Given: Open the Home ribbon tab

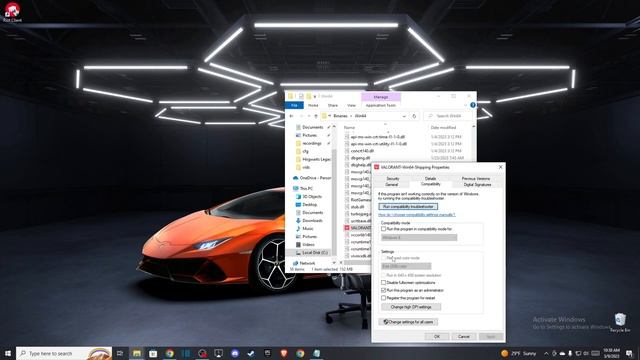Looking at the screenshot, I should [313, 105].
